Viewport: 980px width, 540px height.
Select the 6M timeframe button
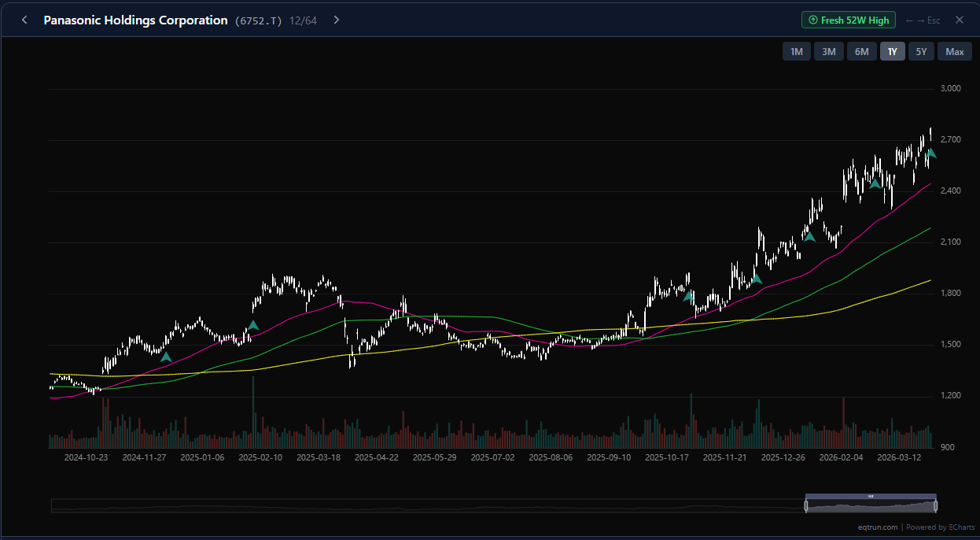[x=861, y=50]
